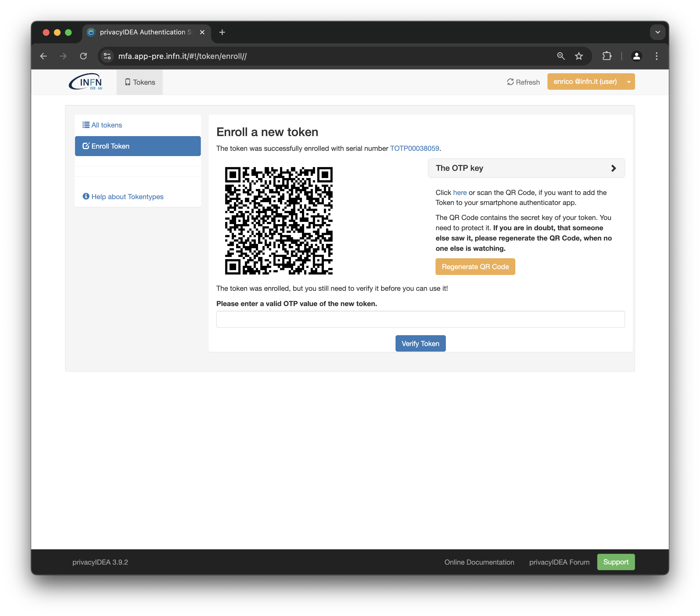Click the Enroll Token sidebar item
Viewport: 700px width, 616px height.
[138, 146]
